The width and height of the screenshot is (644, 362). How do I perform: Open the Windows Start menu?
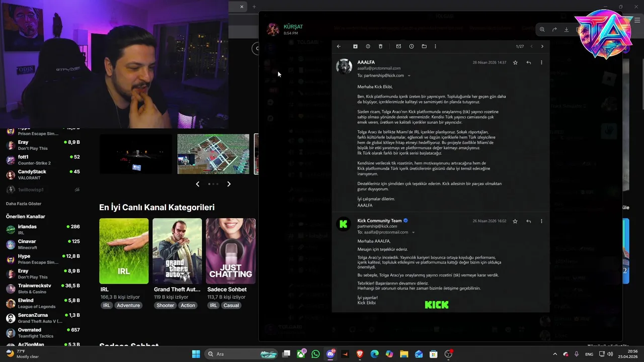pyautogui.click(x=196, y=354)
